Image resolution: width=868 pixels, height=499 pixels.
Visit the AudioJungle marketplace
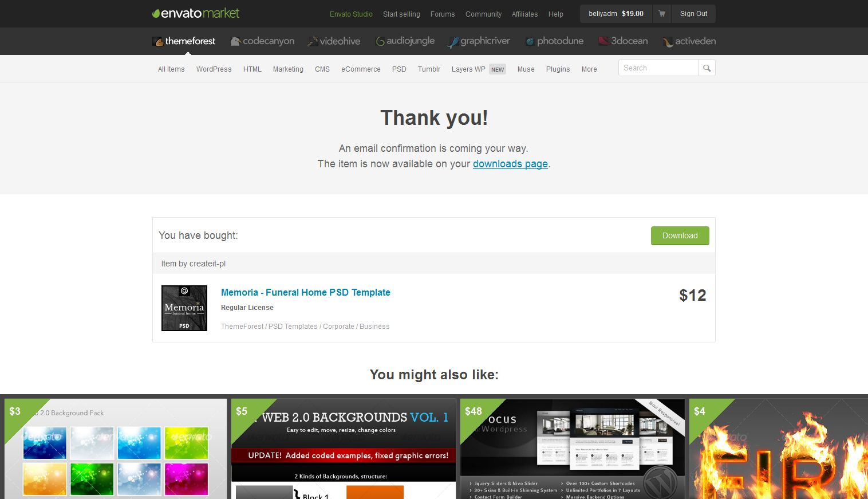405,41
